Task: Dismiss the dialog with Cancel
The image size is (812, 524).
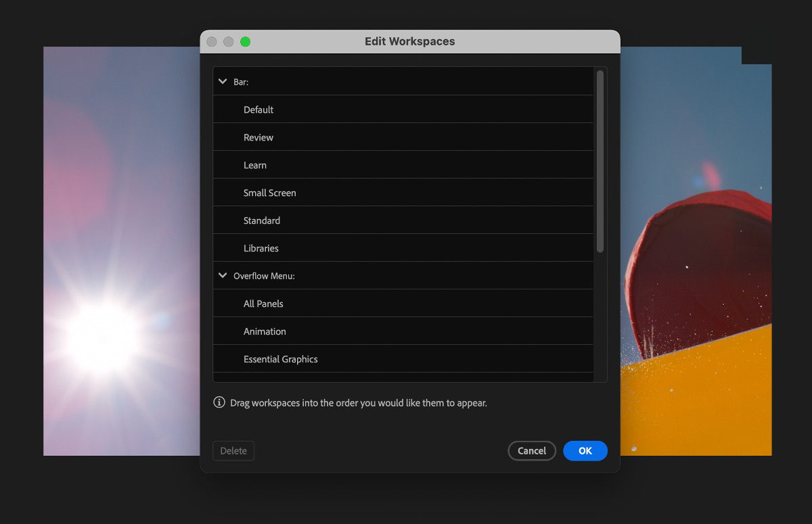Action: (532, 450)
